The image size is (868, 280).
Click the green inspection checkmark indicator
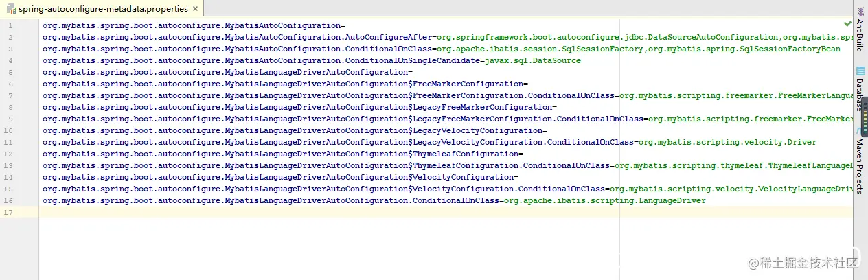click(847, 24)
